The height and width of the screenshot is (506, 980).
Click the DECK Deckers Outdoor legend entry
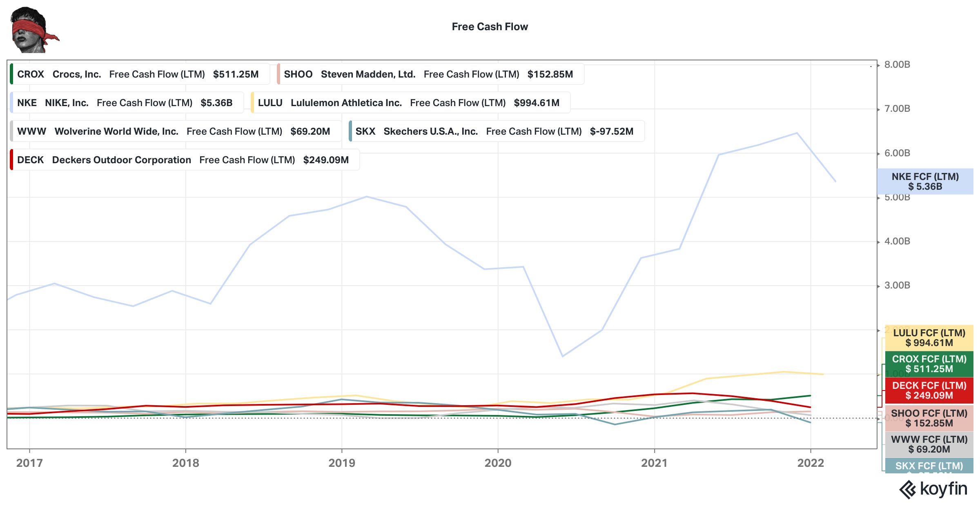[185, 160]
